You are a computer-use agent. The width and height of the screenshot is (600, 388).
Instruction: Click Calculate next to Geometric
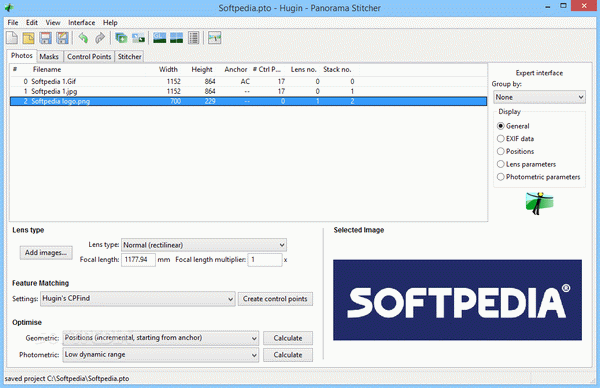(x=288, y=338)
